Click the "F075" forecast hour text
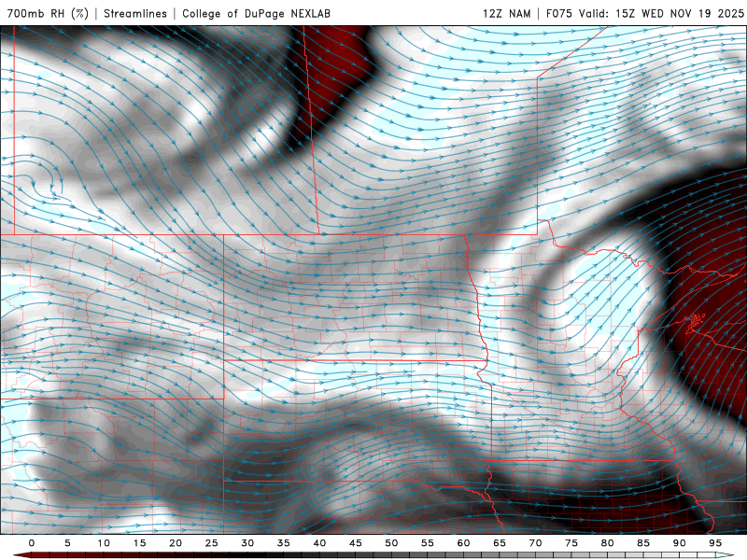Image resolution: width=747 pixels, height=560 pixels. [559, 13]
